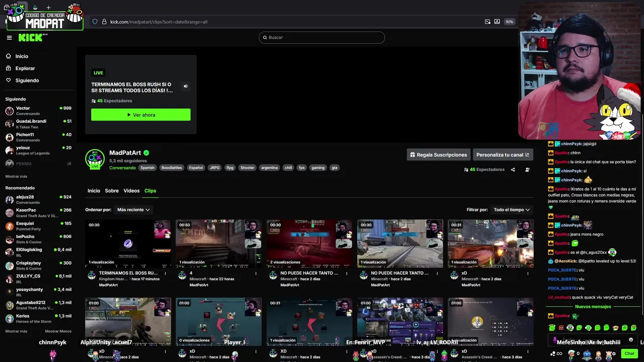Click the share icon next to Espectadores
The image size is (644, 362).
513,170
